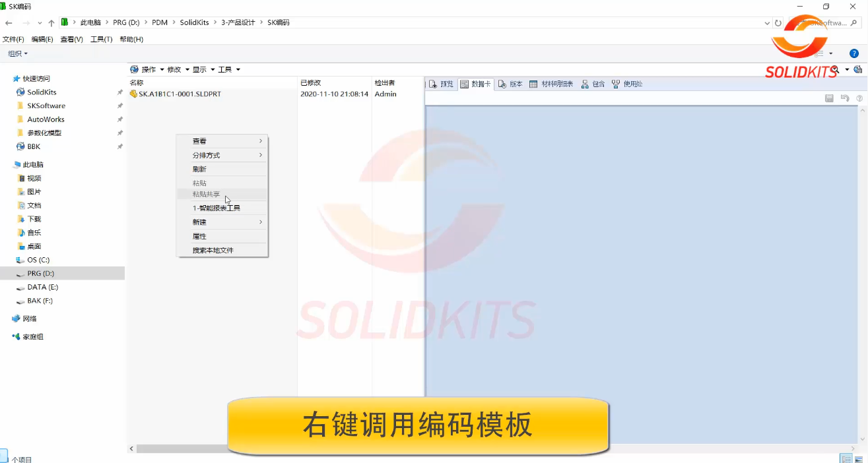Open the 操作 dropdown in PDM toolbar
Viewport: 868px width, 463px height.
point(147,69)
